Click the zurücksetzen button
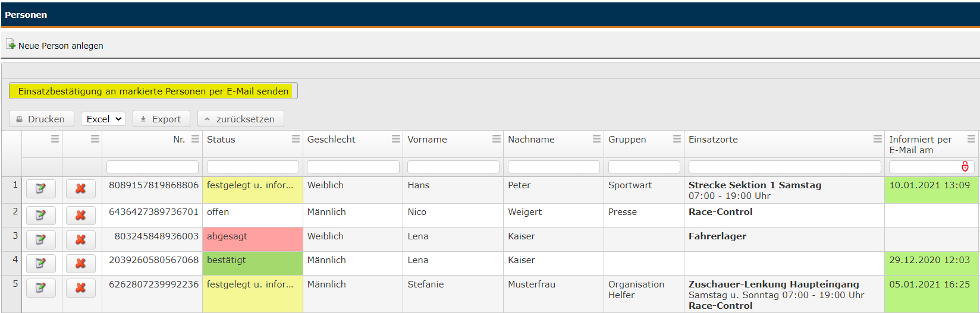This screenshot has height=313, width=980. (240, 119)
